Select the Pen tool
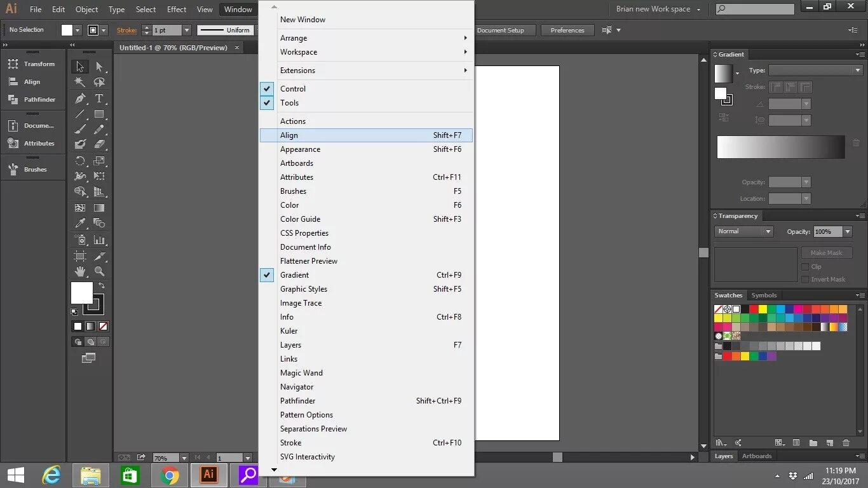The image size is (868, 488). pos(79,98)
